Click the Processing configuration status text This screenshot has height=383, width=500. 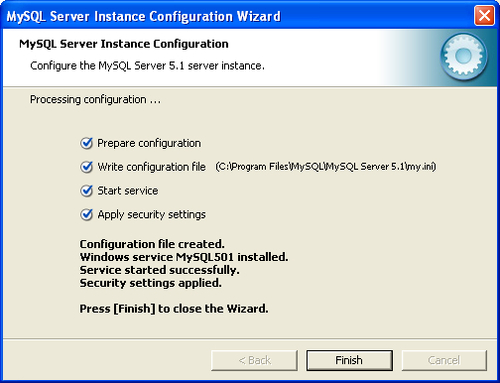(x=95, y=100)
